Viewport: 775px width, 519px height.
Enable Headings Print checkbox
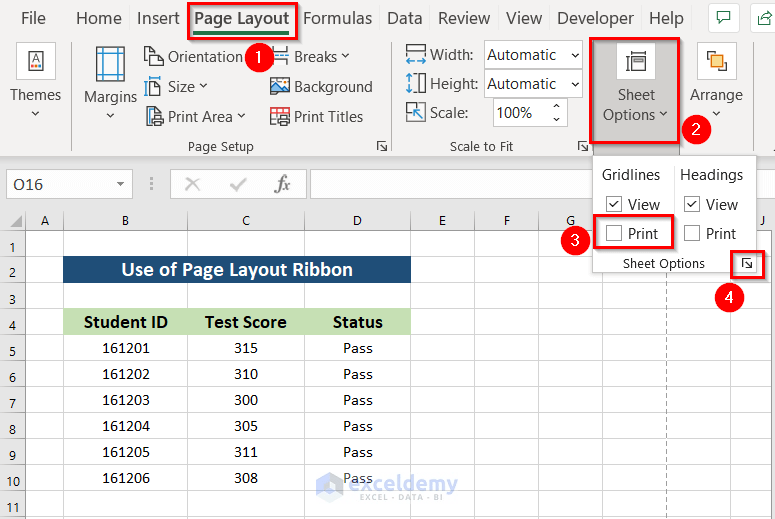click(692, 233)
